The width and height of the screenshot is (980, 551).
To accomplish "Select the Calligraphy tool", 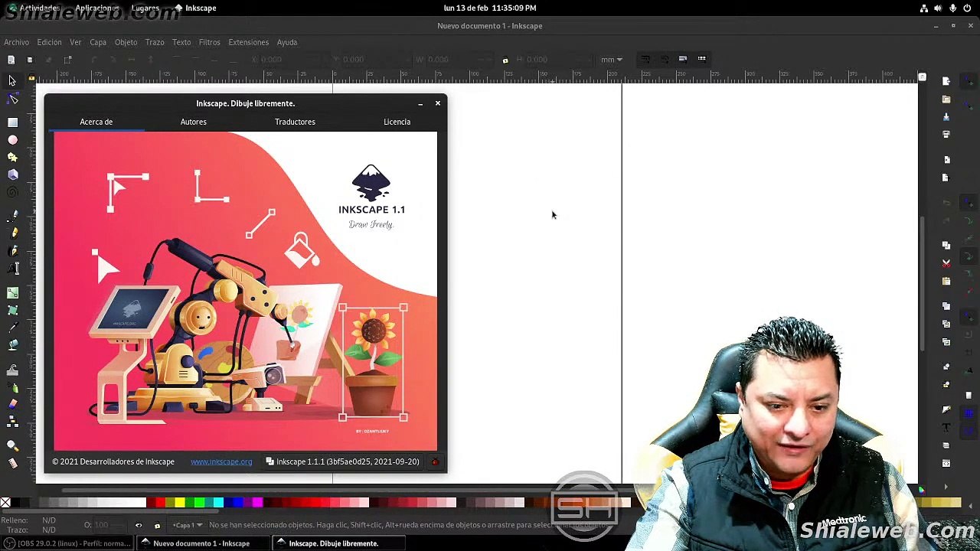I will click(x=12, y=251).
